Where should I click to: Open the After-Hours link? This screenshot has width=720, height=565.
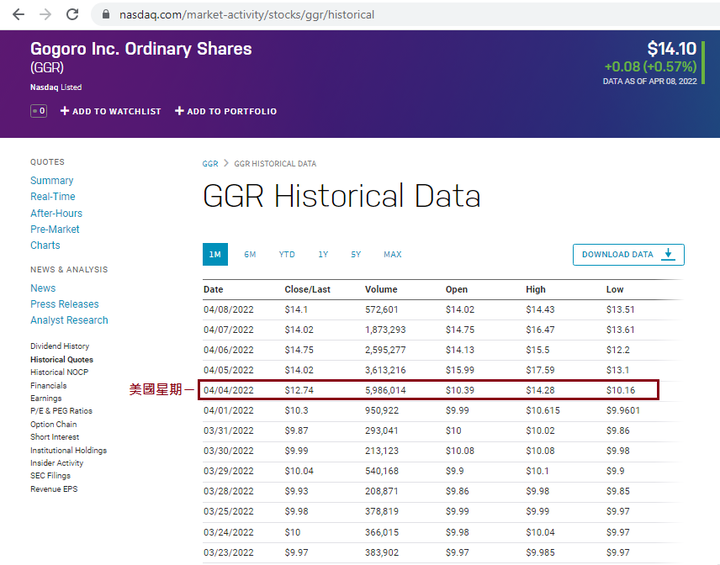coord(56,213)
